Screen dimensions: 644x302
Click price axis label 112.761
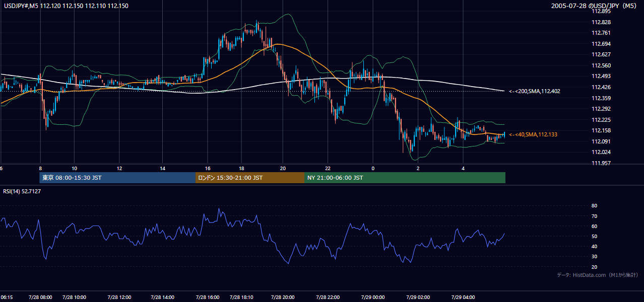pyautogui.click(x=601, y=33)
